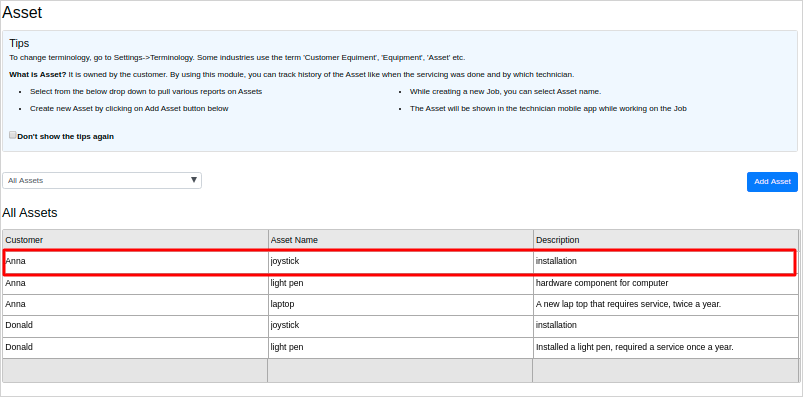The height and width of the screenshot is (397, 803).
Task: Select Anna in the light pen row
Action: point(15,283)
